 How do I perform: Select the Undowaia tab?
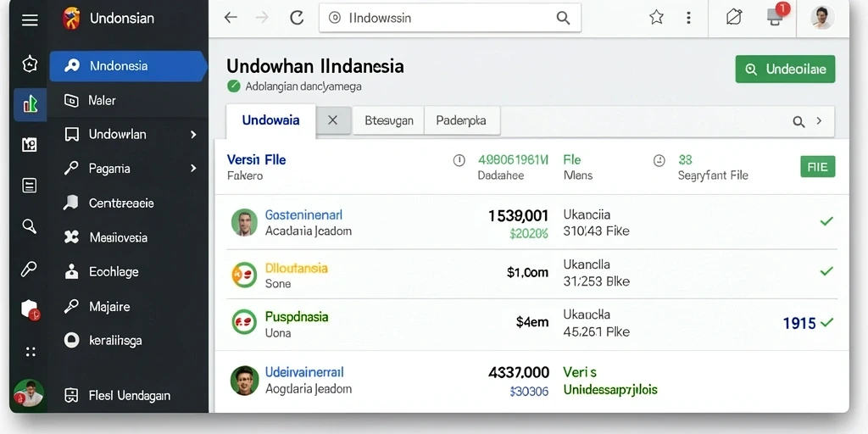(270, 120)
